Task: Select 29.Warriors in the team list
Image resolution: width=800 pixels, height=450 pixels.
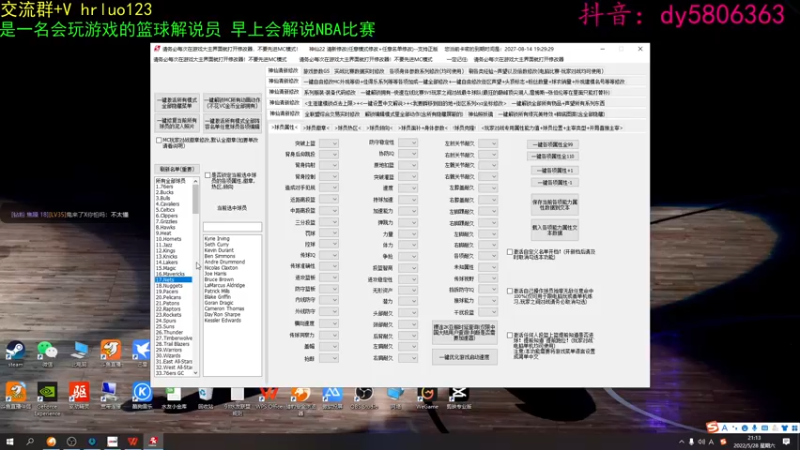Action: coord(169,350)
